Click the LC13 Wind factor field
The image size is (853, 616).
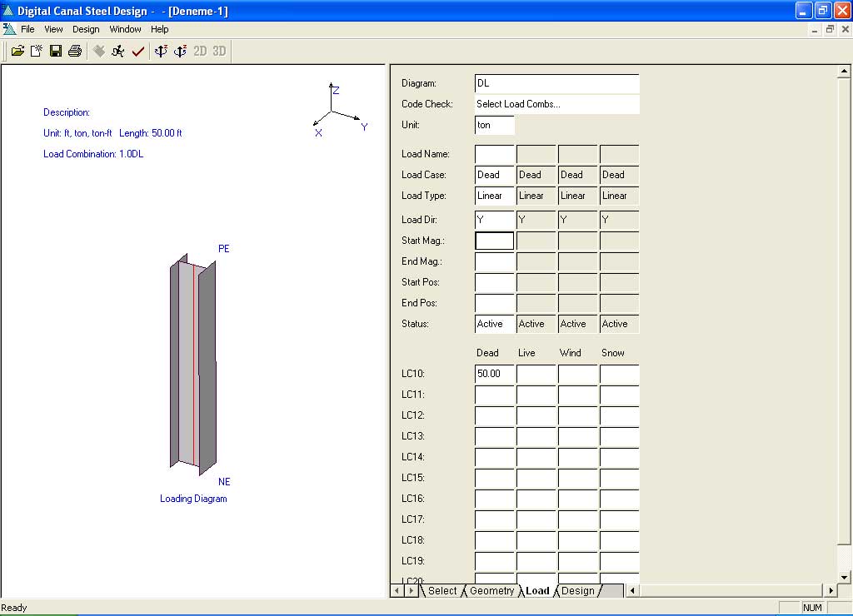pos(578,436)
